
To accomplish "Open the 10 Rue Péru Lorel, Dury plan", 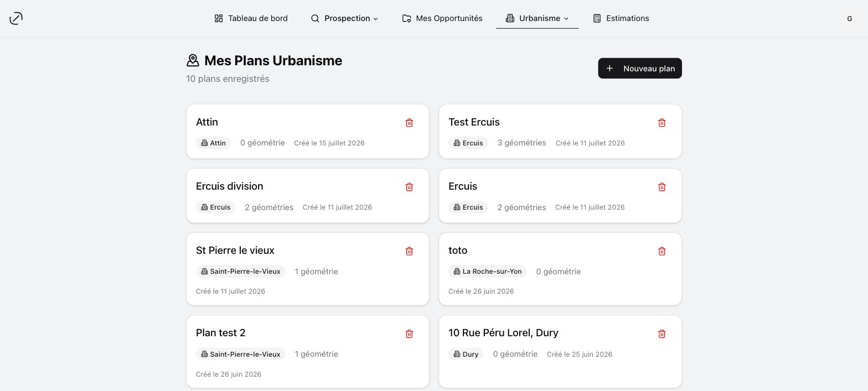I will click(503, 333).
